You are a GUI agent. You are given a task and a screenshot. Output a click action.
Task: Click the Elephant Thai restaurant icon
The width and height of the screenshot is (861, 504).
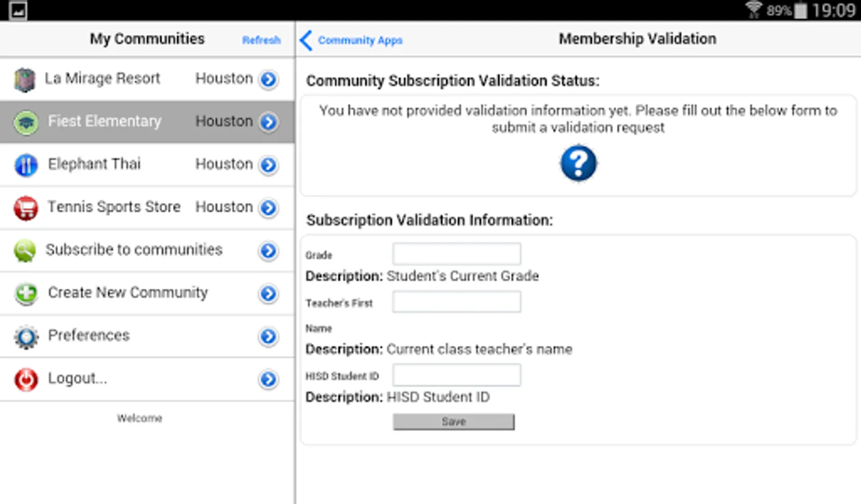[26, 165]
